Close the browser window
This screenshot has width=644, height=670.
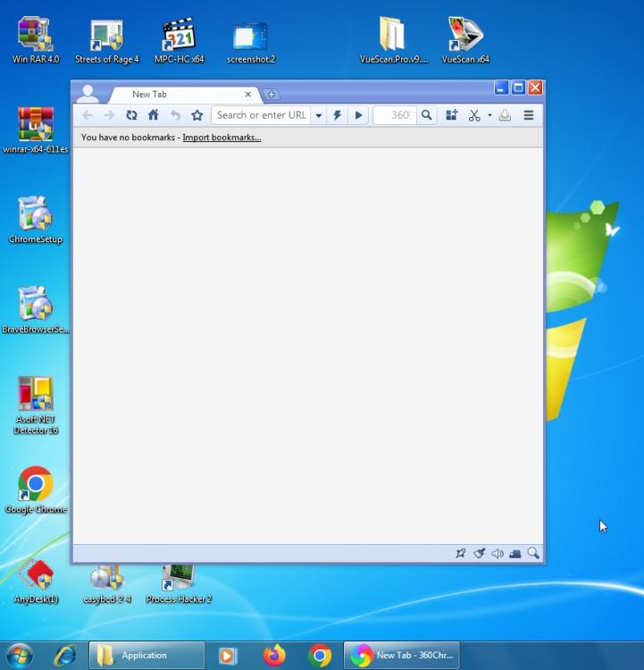coord(535,88)
